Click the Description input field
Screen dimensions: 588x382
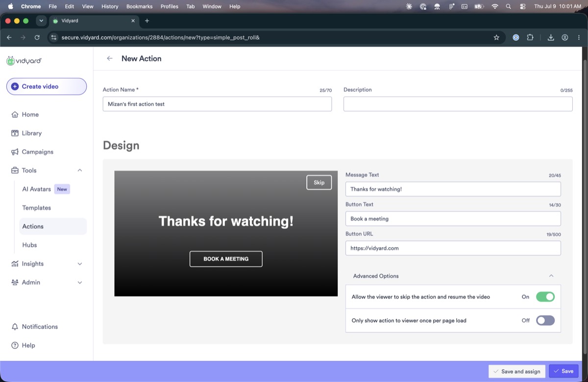tap(458, 104)
